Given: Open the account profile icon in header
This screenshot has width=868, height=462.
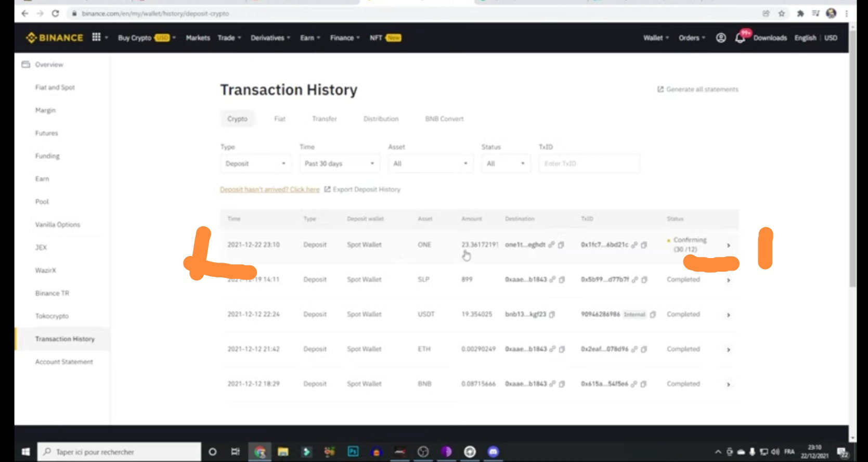Looking at the screenshot, I should 721,37.
